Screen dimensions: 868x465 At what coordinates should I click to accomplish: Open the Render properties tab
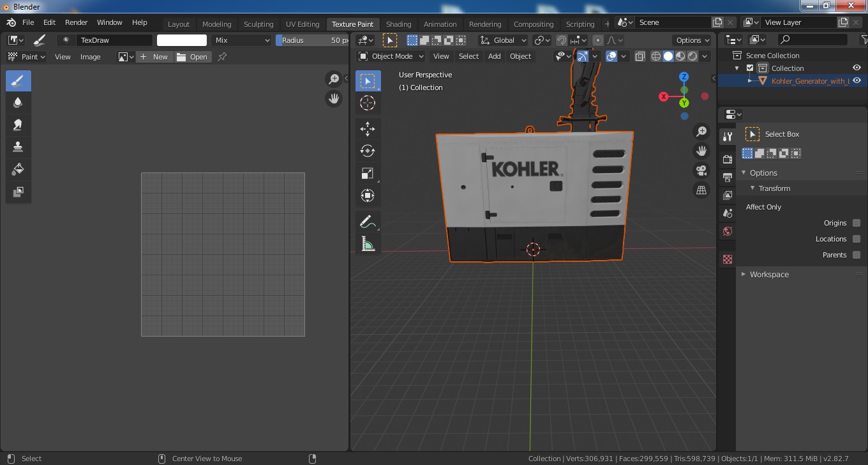(727, 159)
